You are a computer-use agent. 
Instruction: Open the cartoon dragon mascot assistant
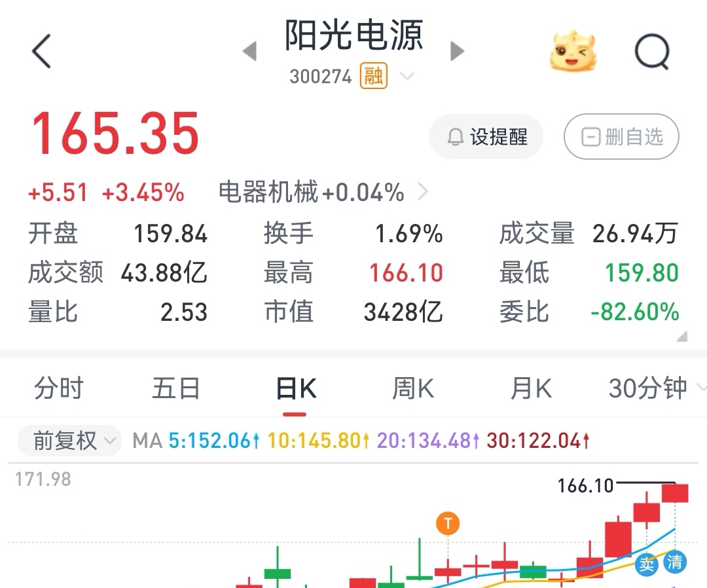click(573, 50)
